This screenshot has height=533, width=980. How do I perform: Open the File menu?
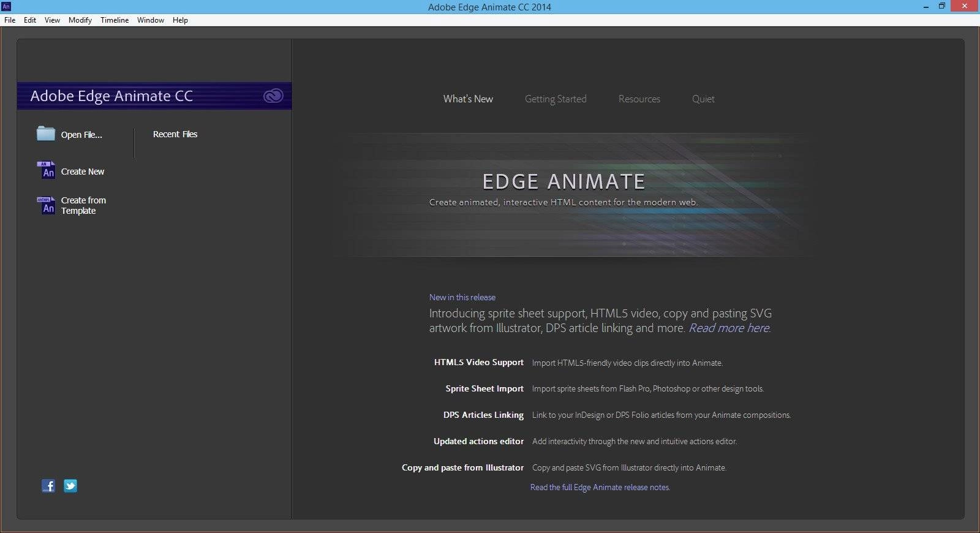click(x=10, y=20)
